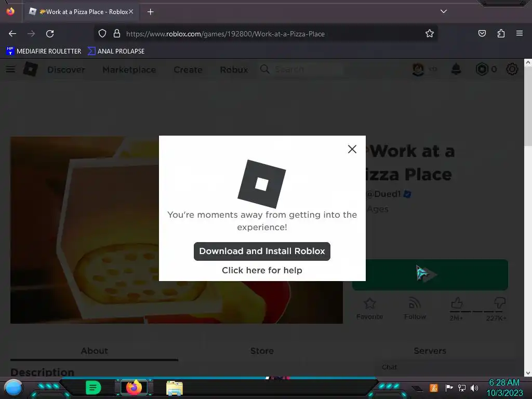Open the taskbar clock and date
Viewport: 532px width, 399px height.
[x=504, y=388]
